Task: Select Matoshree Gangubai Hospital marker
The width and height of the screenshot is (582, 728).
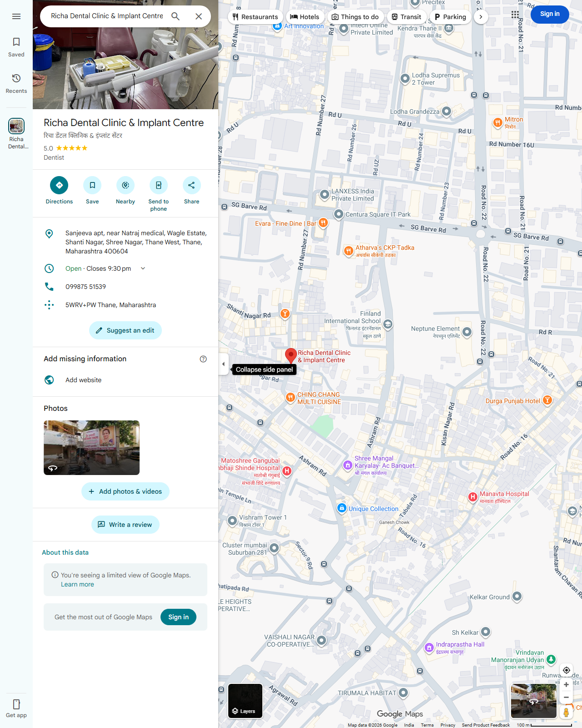Action: pos(287,471)
